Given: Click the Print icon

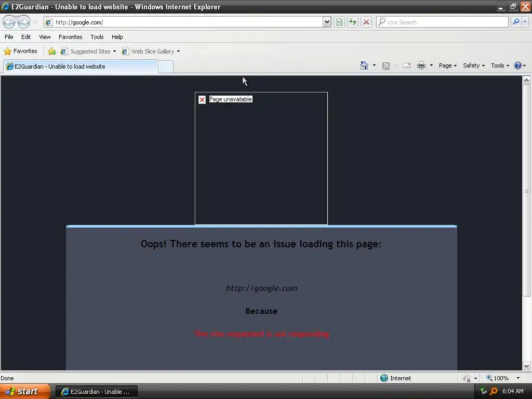Looking at the screenshot, I should pos(421,65).
